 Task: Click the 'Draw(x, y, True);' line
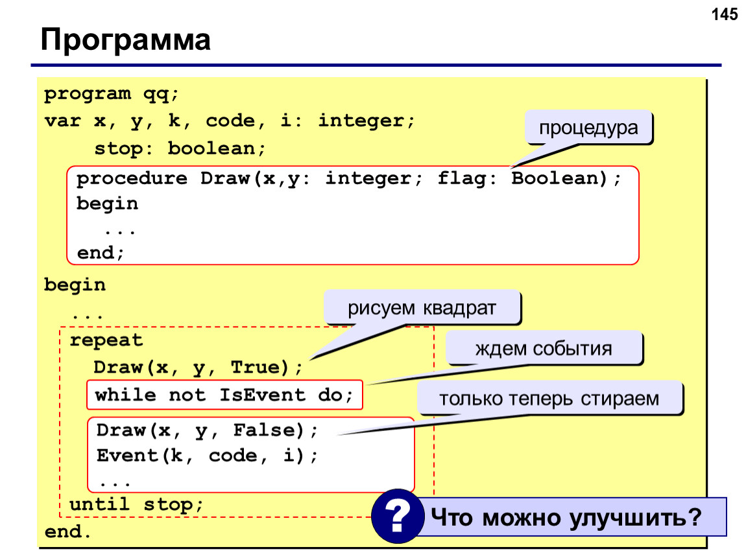pos(198,367)
